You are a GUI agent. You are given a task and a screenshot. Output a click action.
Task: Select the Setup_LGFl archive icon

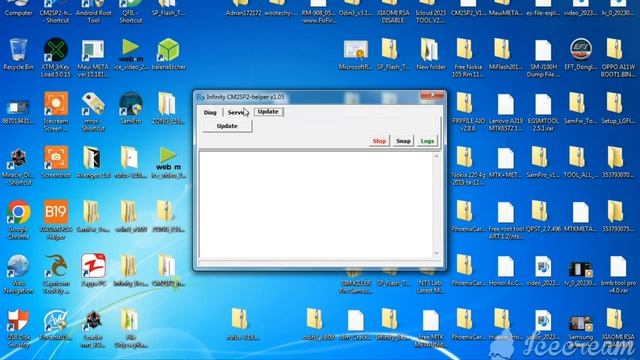(x=618, y=108)
